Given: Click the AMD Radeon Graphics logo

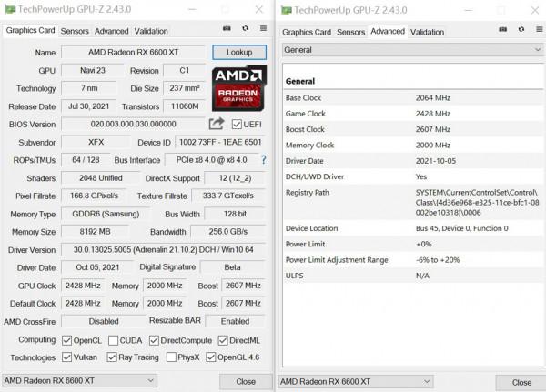Looking at the screenshot, I should [238, 88].
